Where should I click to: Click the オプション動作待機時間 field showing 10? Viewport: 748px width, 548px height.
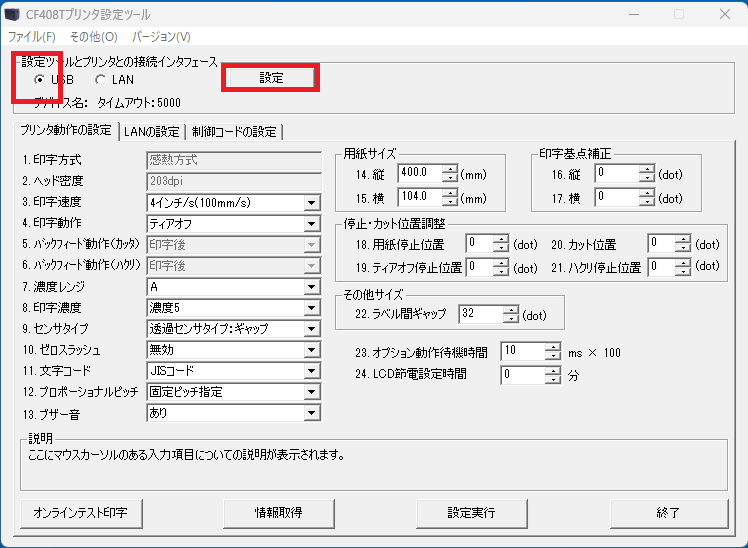(x=523, y=351)
